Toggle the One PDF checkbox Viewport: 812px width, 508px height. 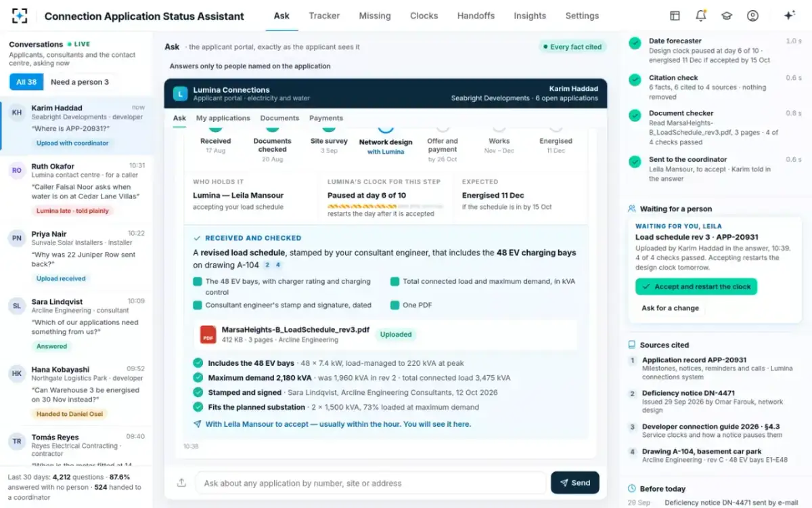click(x=394, y=305)
